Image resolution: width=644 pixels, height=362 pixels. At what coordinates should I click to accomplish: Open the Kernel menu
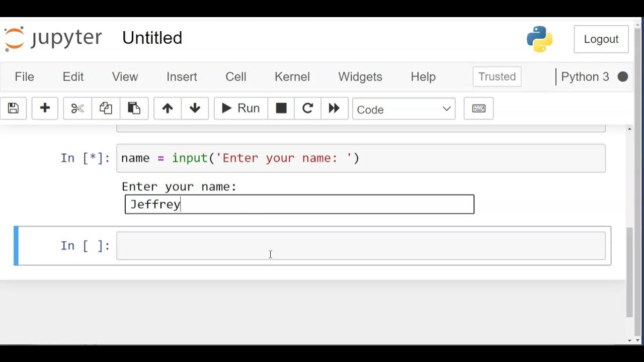(292, 77)
